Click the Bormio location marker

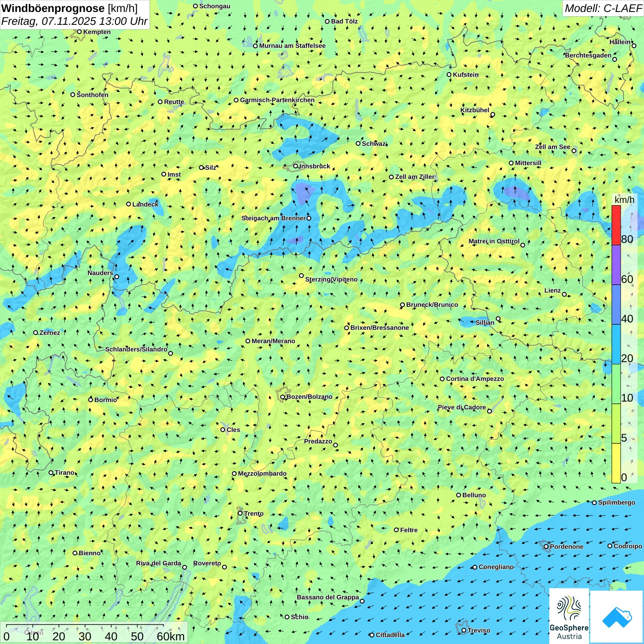(x=91, y=400)
